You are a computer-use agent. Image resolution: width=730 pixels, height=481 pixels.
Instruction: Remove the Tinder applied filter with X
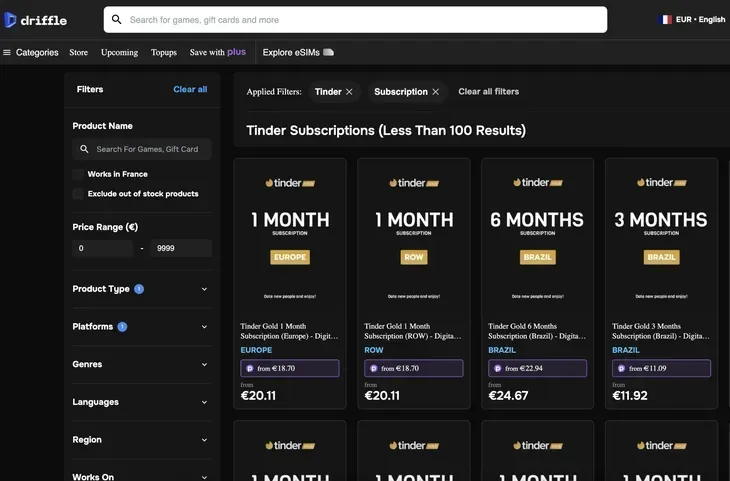[349, 92]
